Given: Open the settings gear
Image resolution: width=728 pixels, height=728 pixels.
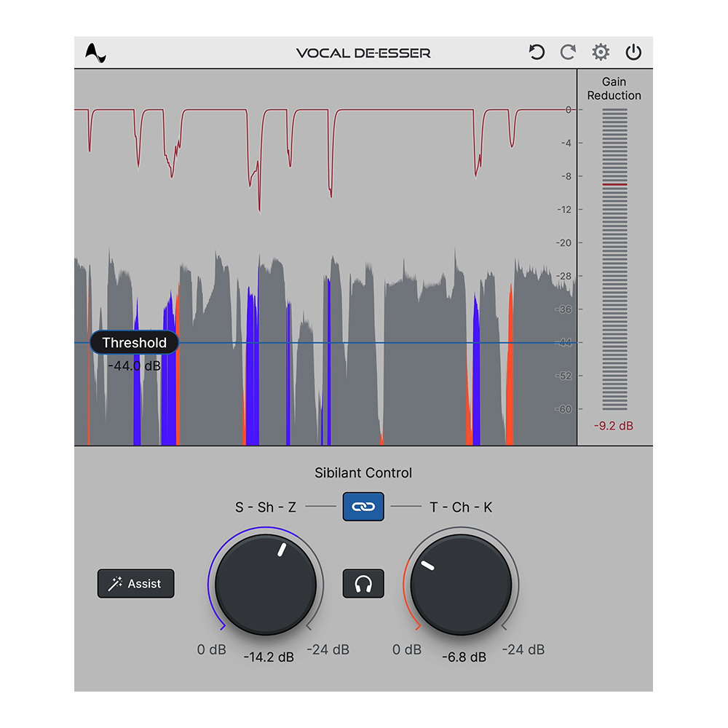Looking at the screenshot, I should (601, 52).
